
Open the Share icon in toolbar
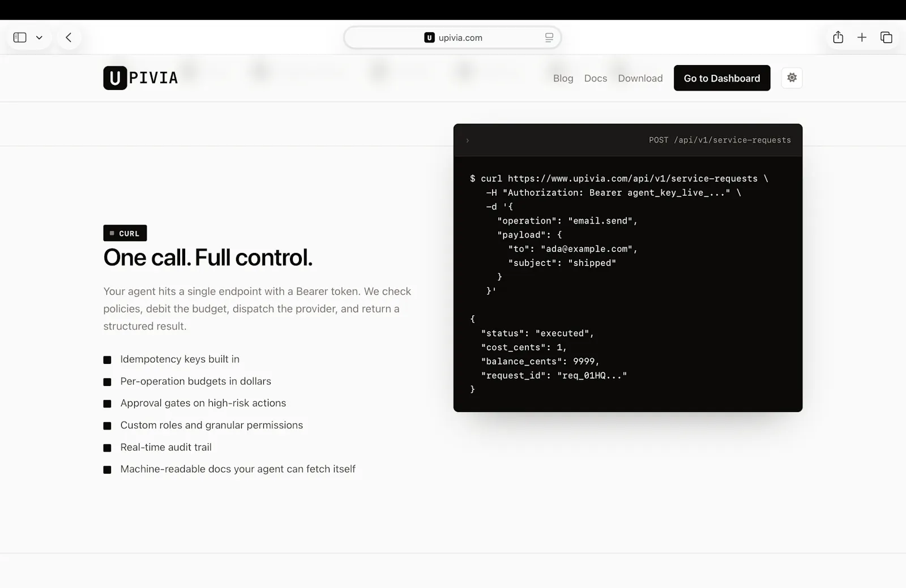[x=838, y=37]
